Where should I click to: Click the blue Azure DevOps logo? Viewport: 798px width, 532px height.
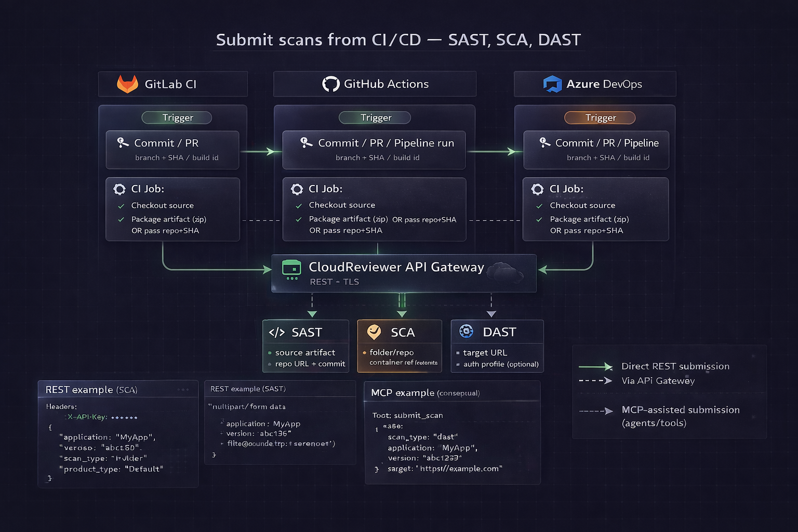pyautogui.click(x=552, y=84)
